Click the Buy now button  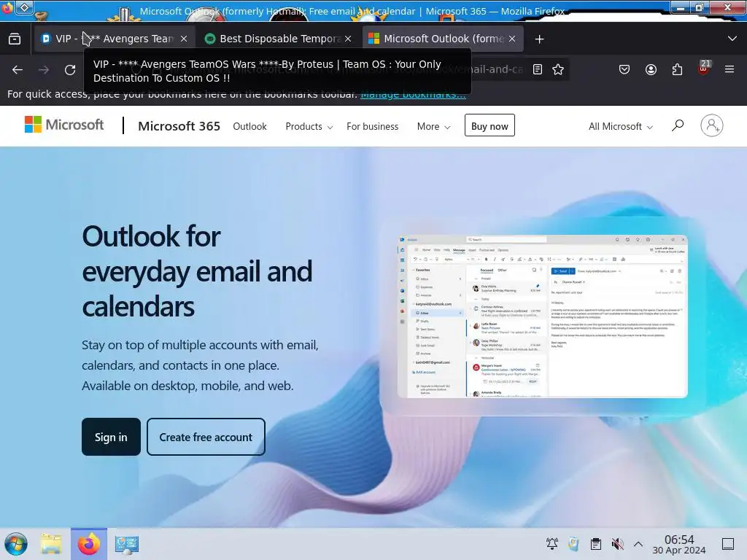click(x=489, y=125)
